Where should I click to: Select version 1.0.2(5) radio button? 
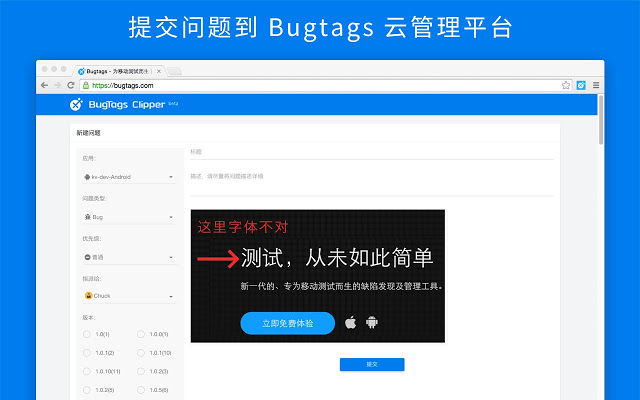click(x=87, y=390)
